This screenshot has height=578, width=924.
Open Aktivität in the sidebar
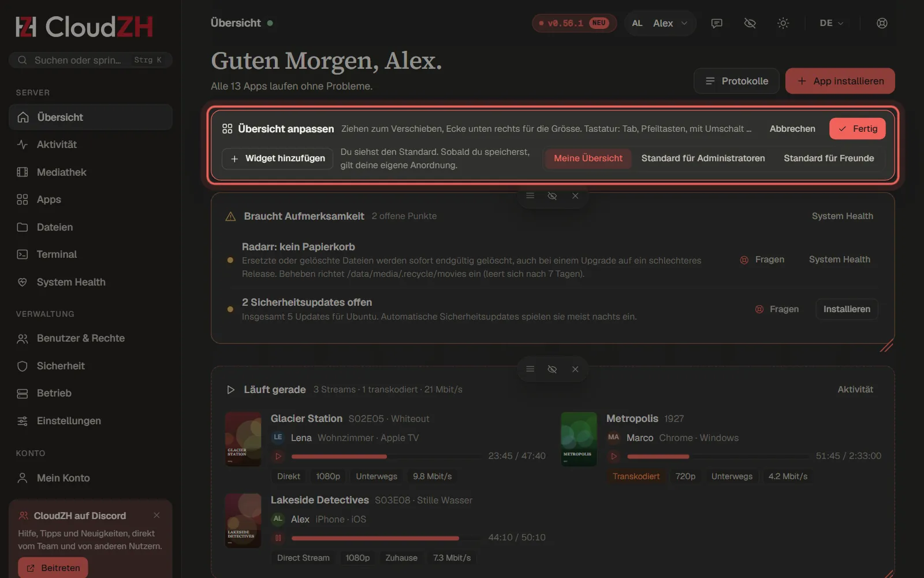pyautogui.click(x=91, y=144)
